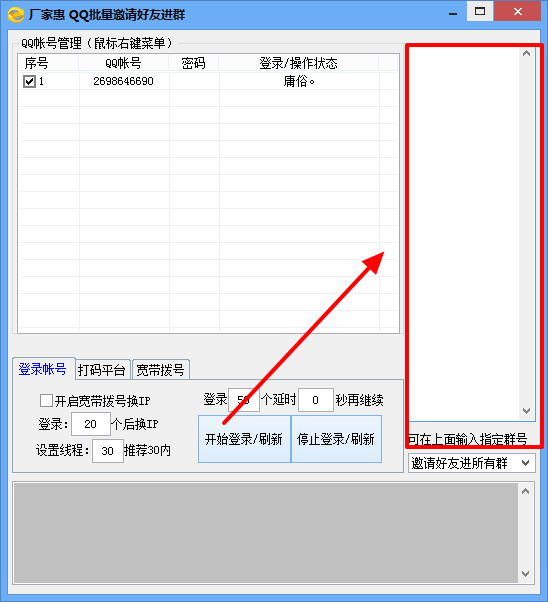Image resolution: width=548 pixels, height=602 pixels.
Task: Click the 停止登录/刷新 button
Action: [336, 439]
